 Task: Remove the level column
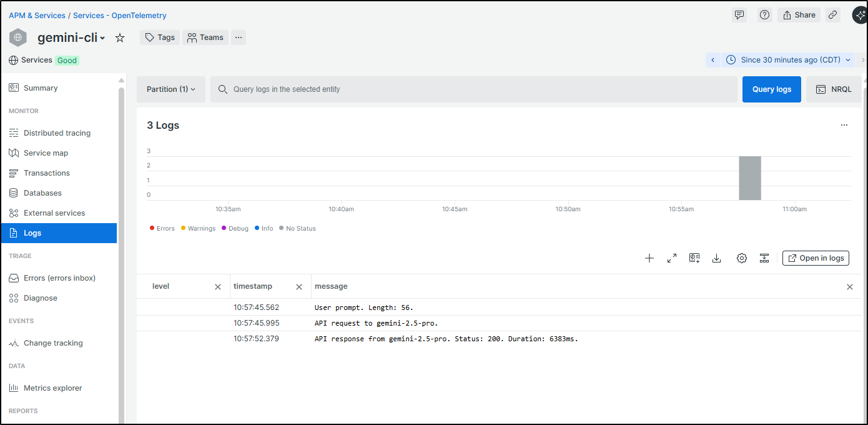click(x=218, y=287)
